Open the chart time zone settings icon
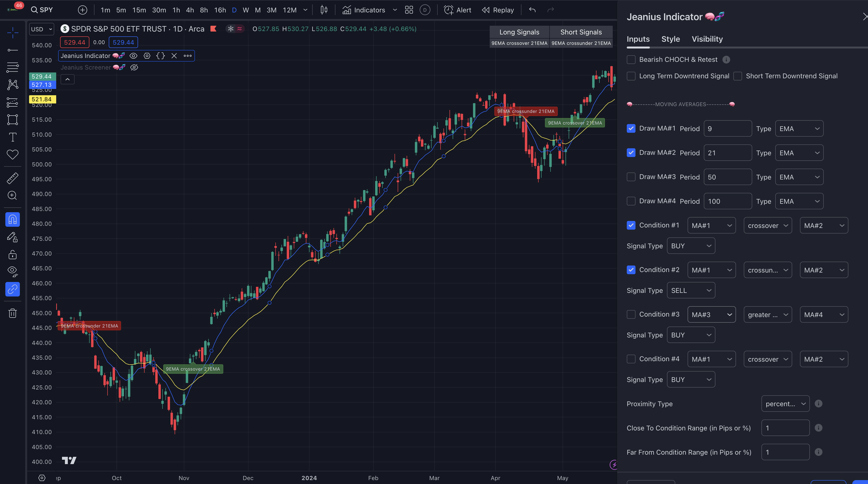The width and height of the screenshot is (868, 484). pyautogui.click(x=42, y=478)
